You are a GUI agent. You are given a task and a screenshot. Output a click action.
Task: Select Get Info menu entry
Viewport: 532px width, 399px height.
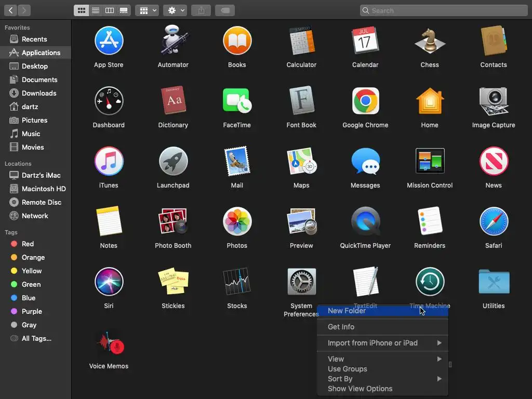point(383,327)
